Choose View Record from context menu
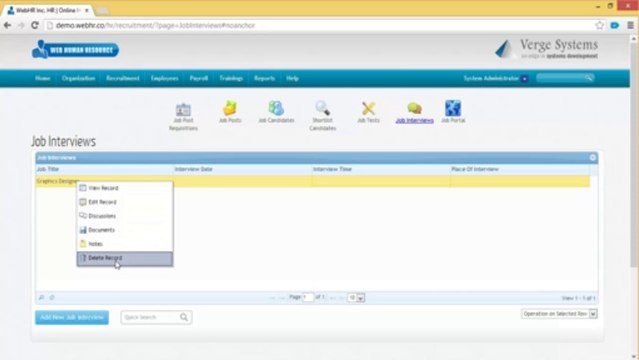This screenshot has height=360, width=639. (125, 188)
